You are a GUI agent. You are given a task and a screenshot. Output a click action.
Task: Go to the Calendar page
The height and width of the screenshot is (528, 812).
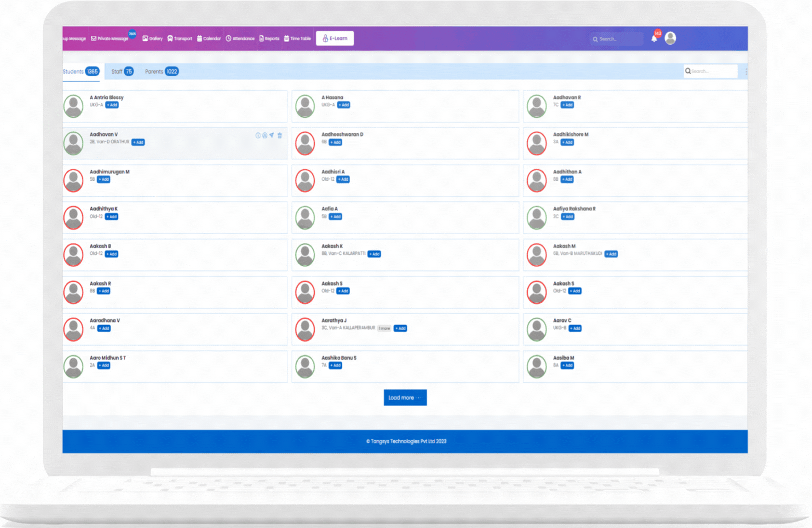(x=208, y=38)
